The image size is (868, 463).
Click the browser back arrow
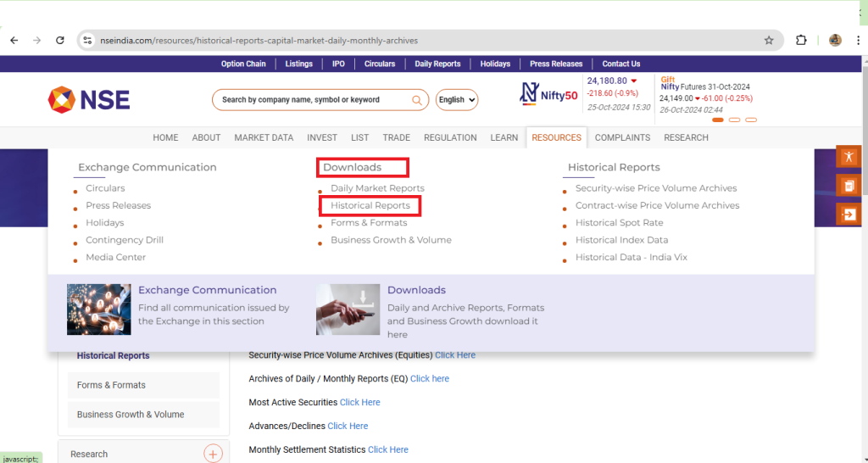pos(14,41)
